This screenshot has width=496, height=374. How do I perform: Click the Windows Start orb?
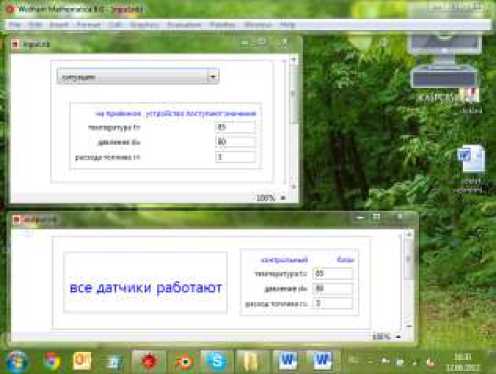click(x=17, y=361)
